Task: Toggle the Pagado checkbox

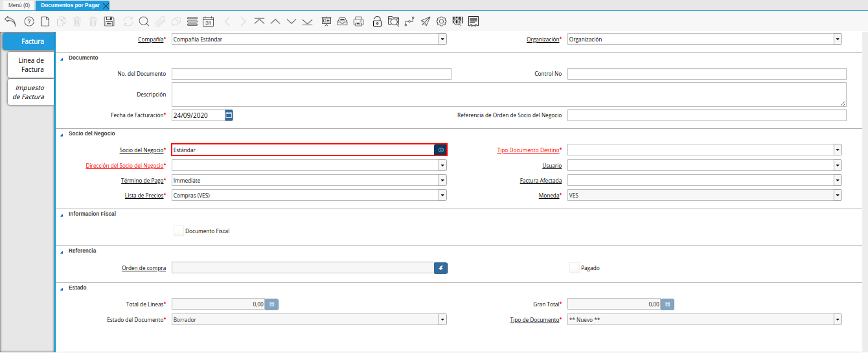Action: (574, 268)
